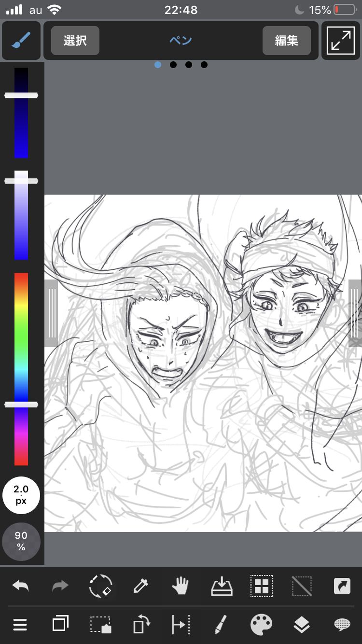This screenshot has width=362, height=644.
Task: Toggle the brush/eraser switch icon
Action: [101, 587]
